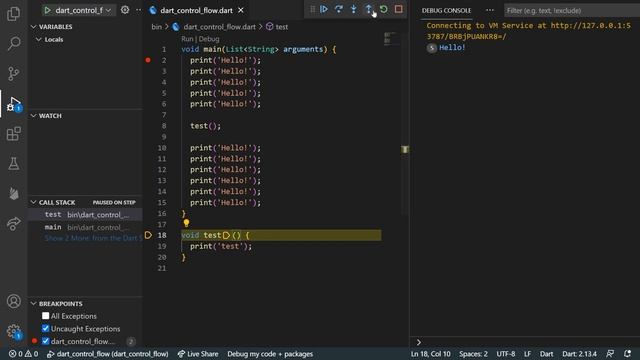Viewport: 640px width, 360px height.
Task: Remove breakpoint dot on line 2
Action: (x=148, y=60)
